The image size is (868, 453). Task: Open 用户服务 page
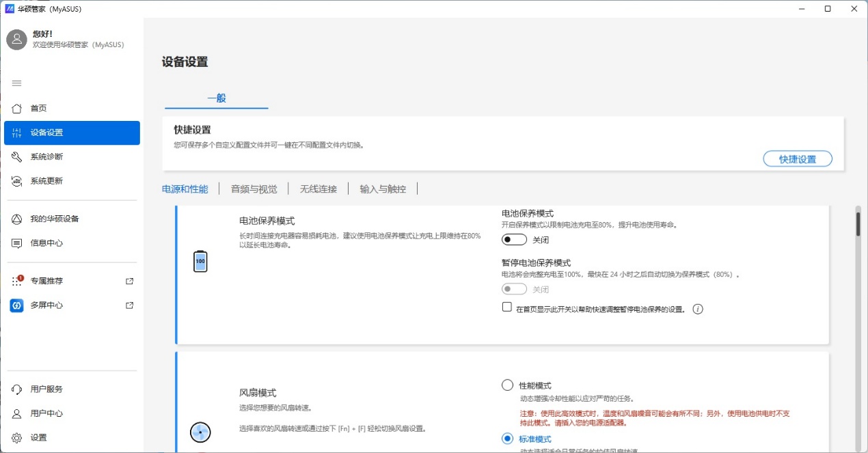pyautogui.click(x=72, y=389)
